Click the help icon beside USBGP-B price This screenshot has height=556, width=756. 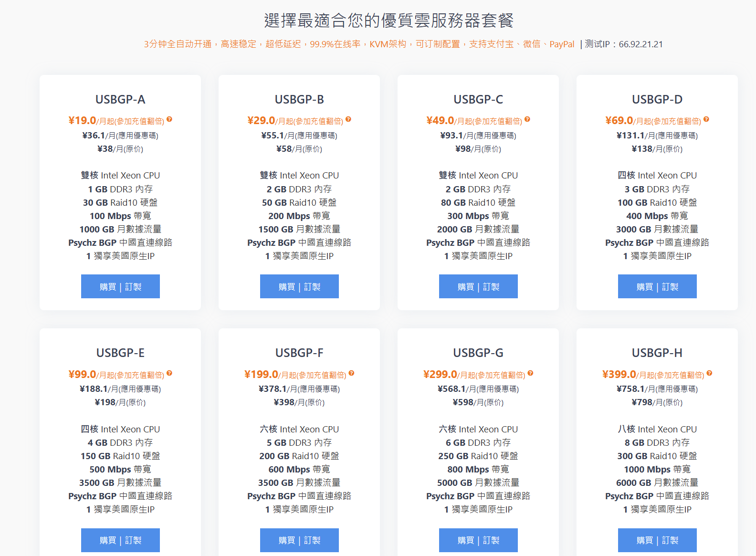tap(348, 120)
